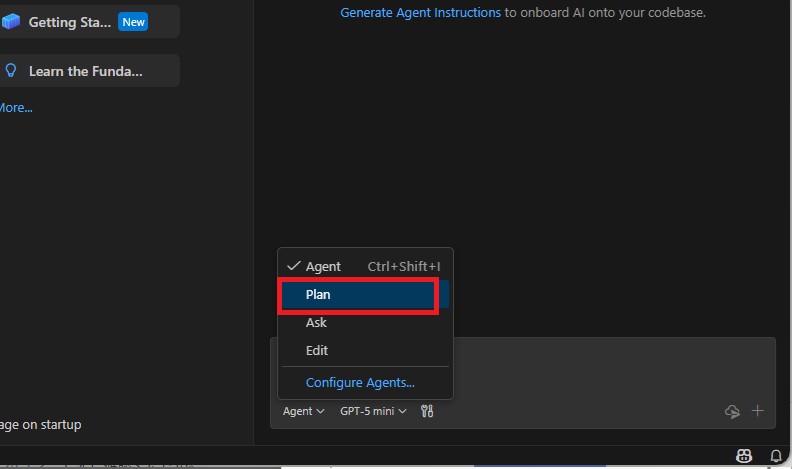Viewport: 792px width, 469px height.
Task: Click the New badge
Action: (133, 22)
